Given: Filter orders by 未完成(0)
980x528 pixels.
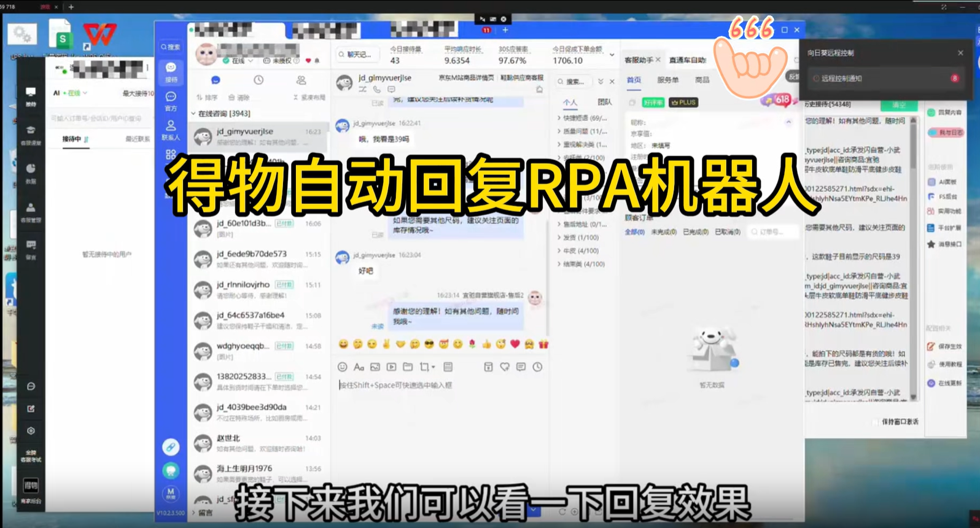Looking at the screenshot, I should click(x=664, y=232).
